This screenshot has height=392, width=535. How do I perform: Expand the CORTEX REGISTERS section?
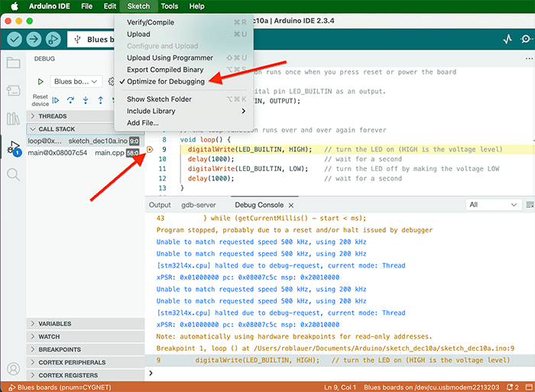coord(86,375)
